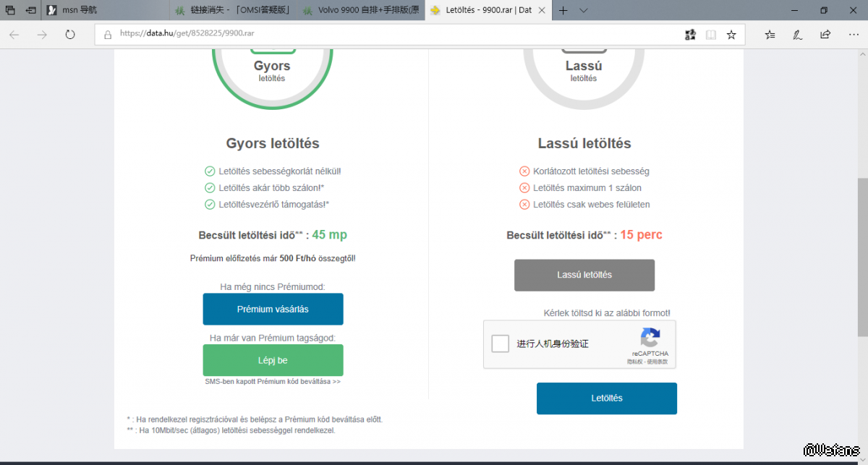Click text Prémium előfizetés már 500 Ft/hó
The width and height of the screenshot is (868, 465).
click(273, 258)
